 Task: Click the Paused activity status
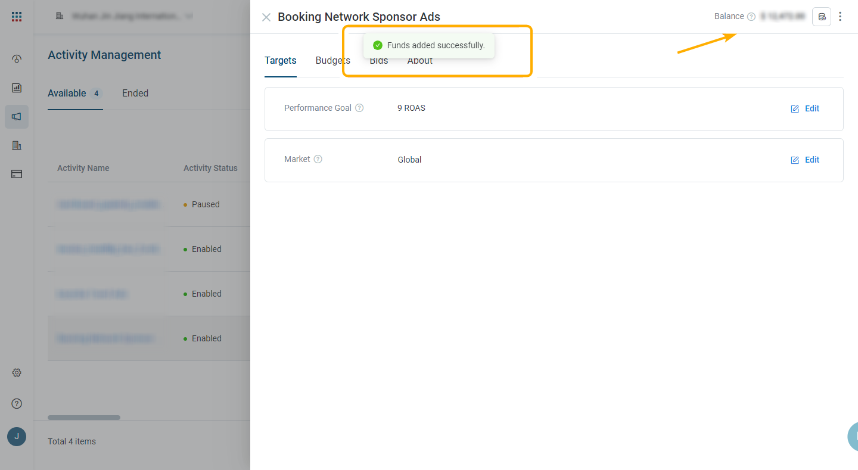tap(201, 204)
